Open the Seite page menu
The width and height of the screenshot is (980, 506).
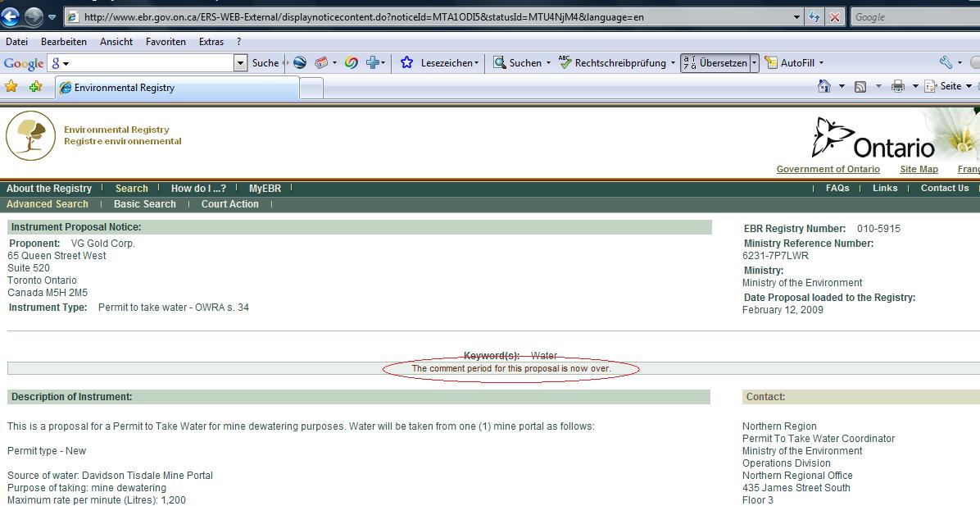coord(948,86)
